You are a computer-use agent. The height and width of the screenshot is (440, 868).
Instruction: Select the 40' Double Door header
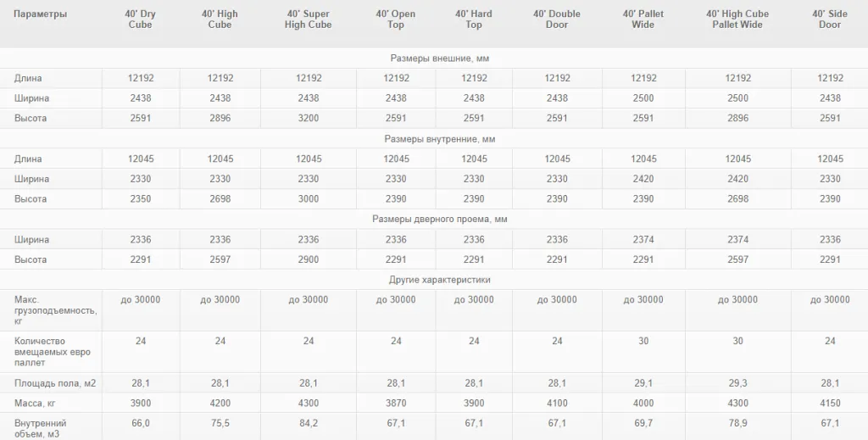pos(557,19)
